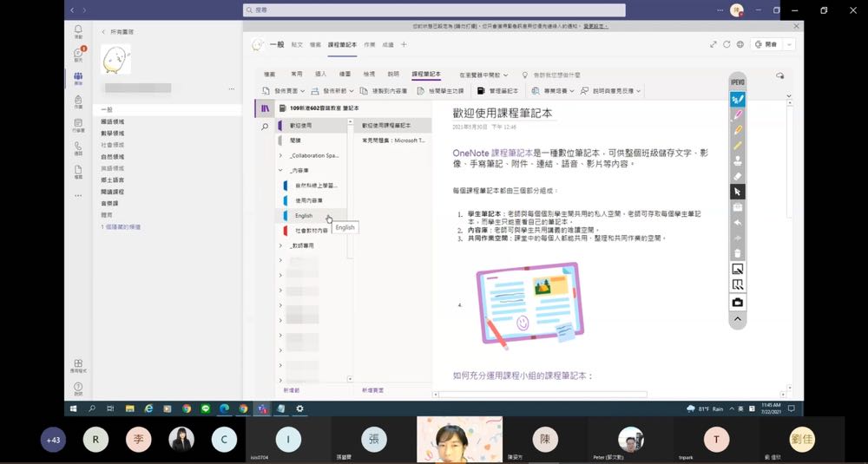Screen dimensions: 868x464
Task: Select the pink highlighter pen in IPEVO toolbar
Action: 738,114
